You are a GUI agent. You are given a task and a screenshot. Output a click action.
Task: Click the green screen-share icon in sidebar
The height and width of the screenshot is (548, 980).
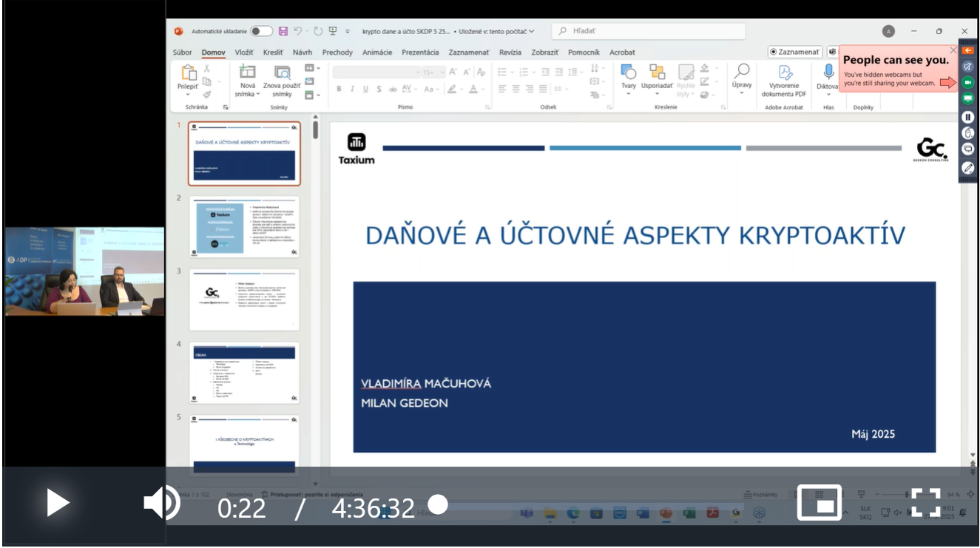pos(968,98)
